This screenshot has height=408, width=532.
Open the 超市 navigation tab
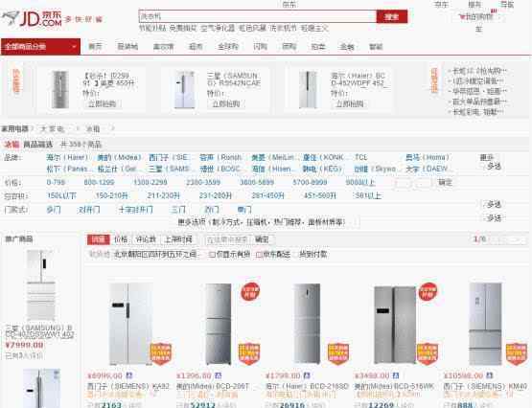(196, 46)
